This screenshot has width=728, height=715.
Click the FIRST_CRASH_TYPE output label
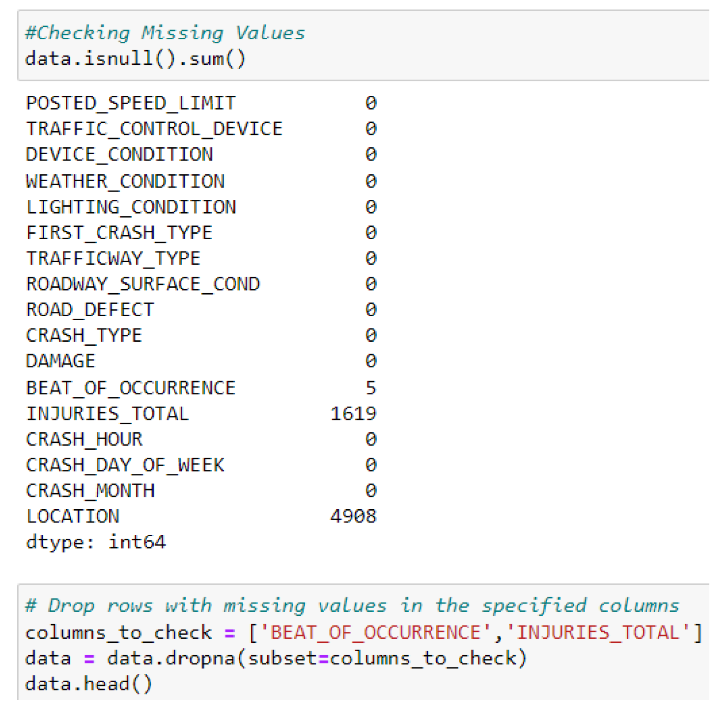(x=119, y=233)
